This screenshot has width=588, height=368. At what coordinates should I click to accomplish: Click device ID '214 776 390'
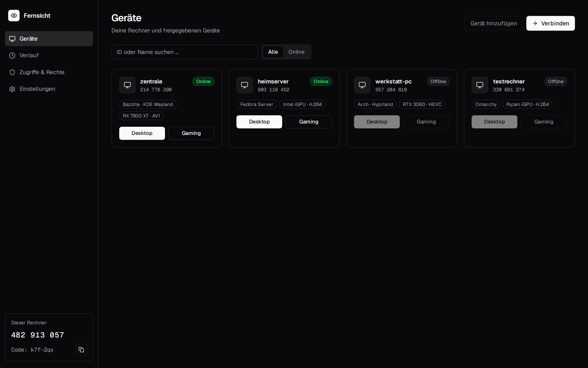click(x=156, y=90)
